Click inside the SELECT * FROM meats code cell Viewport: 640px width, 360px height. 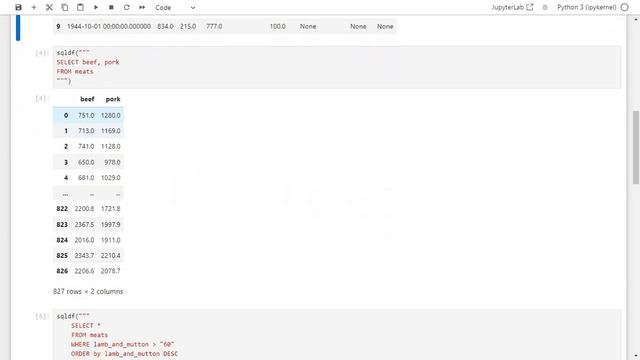337,335
